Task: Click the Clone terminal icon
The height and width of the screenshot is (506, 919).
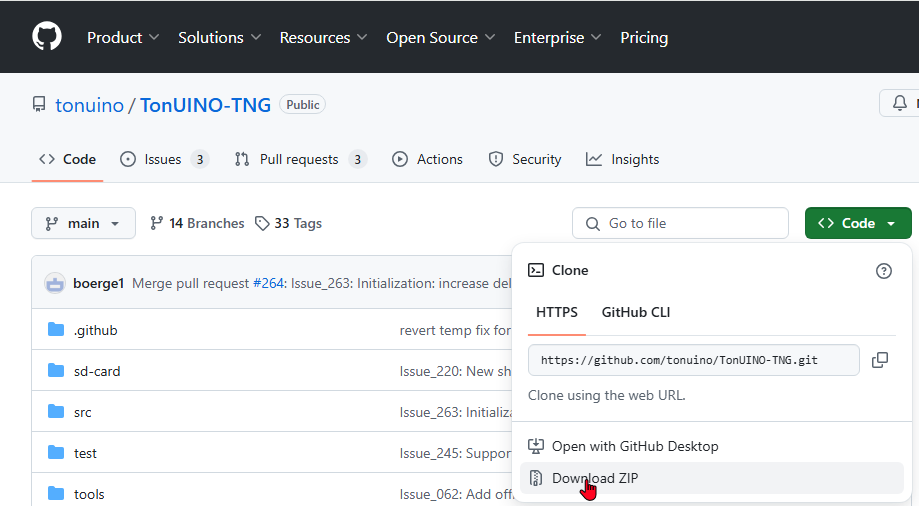Action: click(x=536, y=270)
